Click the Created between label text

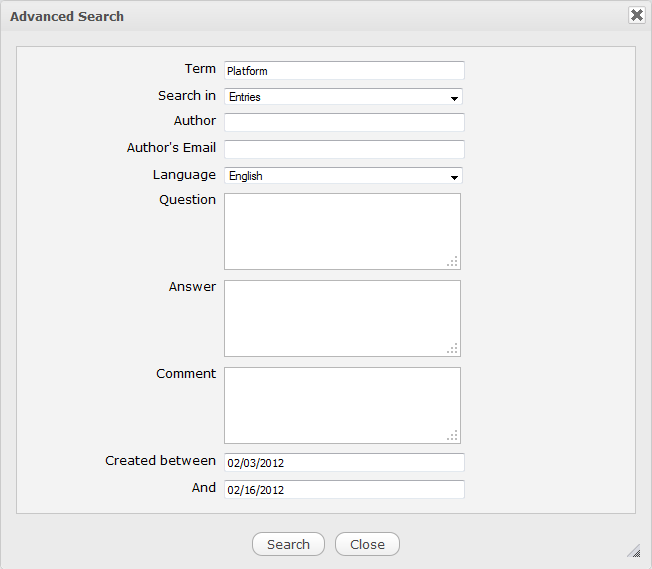(x=160, y=461)
